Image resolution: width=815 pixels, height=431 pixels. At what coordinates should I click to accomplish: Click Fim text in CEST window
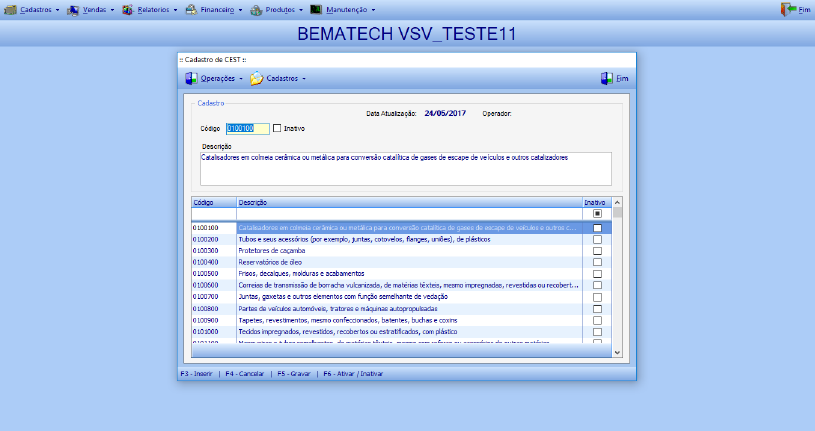pos(622,79)
